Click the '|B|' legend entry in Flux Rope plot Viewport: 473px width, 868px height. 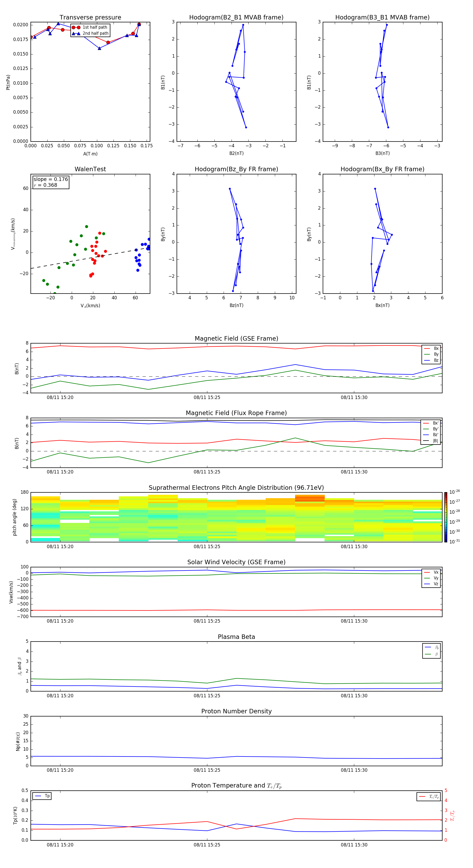pyautogui.click(x=431, y=441)
